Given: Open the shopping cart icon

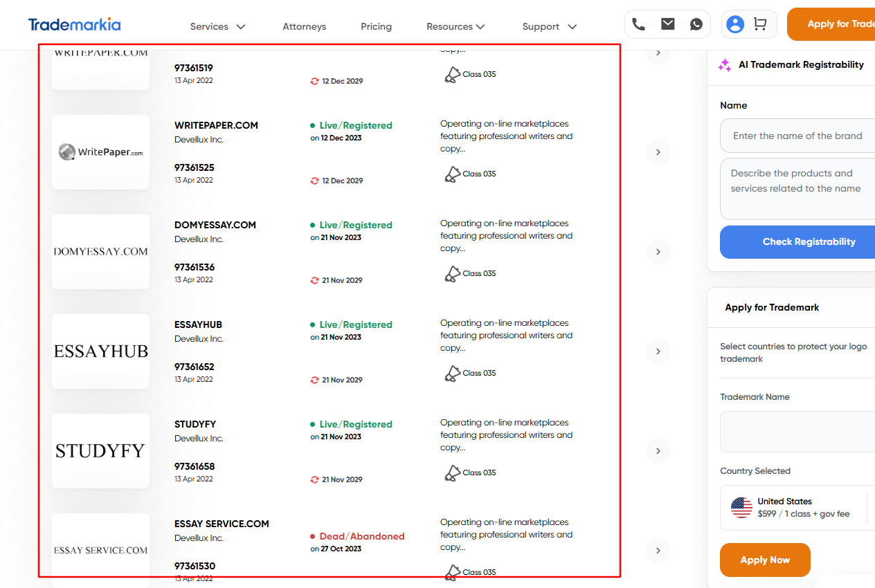Looking at the screenshot, I should pos(760,24).
